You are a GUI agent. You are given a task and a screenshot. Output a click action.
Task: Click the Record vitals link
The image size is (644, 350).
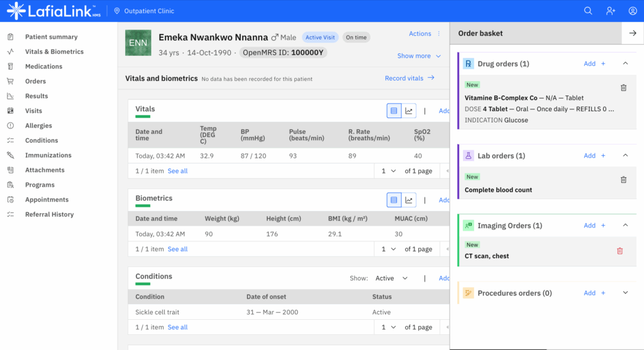click(409, 78)
